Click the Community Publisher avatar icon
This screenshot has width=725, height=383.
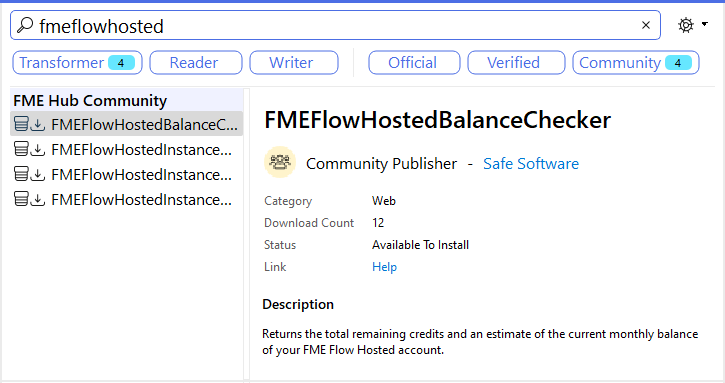point(280,162)
